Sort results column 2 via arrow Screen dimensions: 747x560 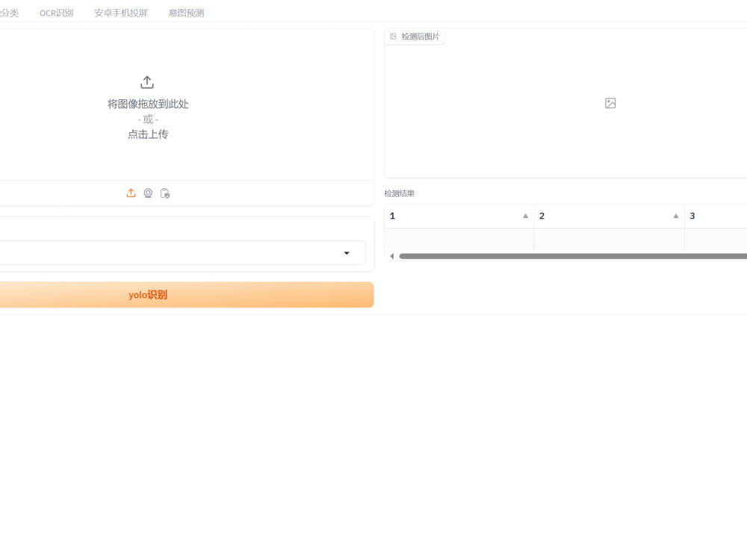675,216
